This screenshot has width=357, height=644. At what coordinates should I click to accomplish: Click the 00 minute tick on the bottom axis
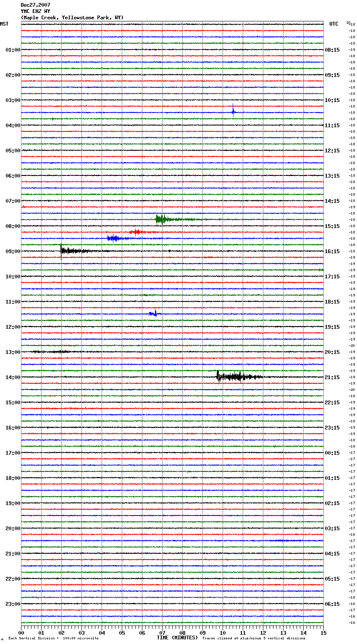click(x=21, y=633)
